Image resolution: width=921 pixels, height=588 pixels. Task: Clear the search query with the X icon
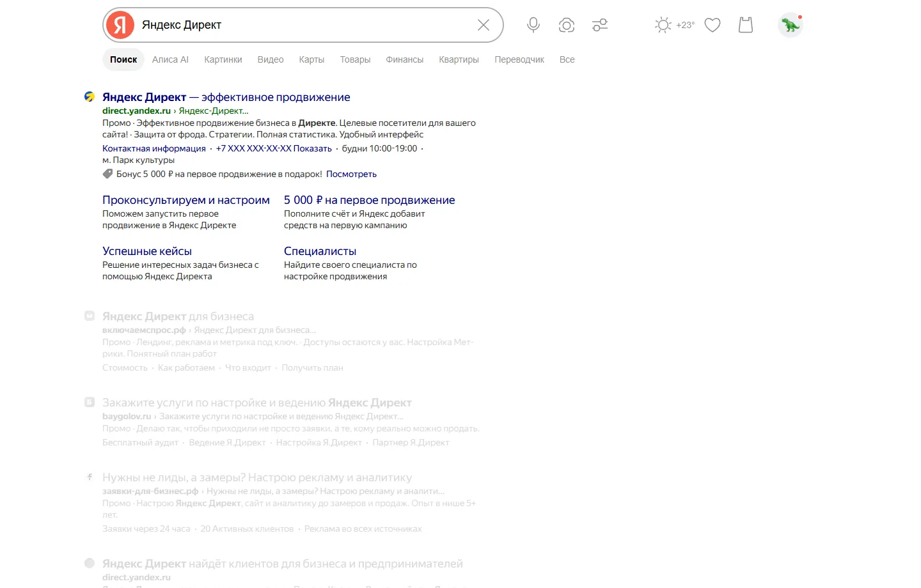click(484, 25)
